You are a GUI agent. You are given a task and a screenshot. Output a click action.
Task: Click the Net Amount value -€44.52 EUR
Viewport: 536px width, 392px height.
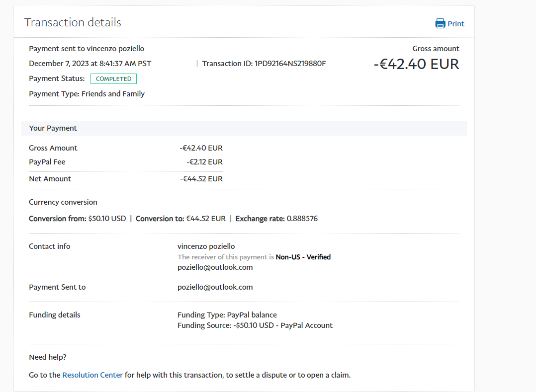click(201, 179)
